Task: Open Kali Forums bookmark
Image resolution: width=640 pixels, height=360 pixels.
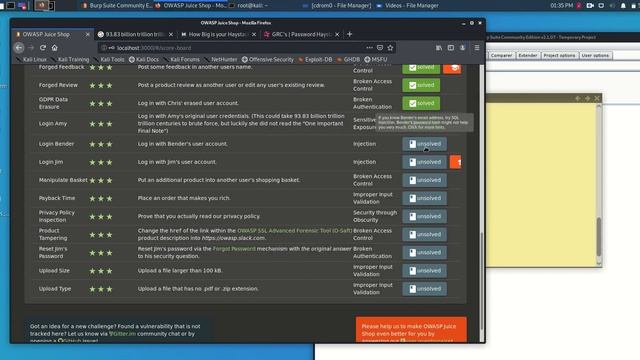Action: point(182,60)
